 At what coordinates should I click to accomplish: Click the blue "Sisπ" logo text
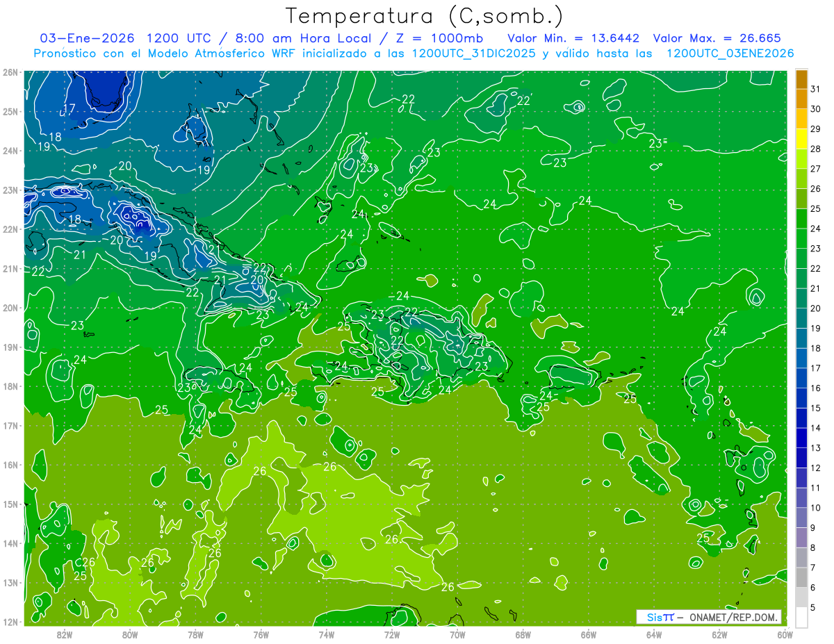click(660, 617)
